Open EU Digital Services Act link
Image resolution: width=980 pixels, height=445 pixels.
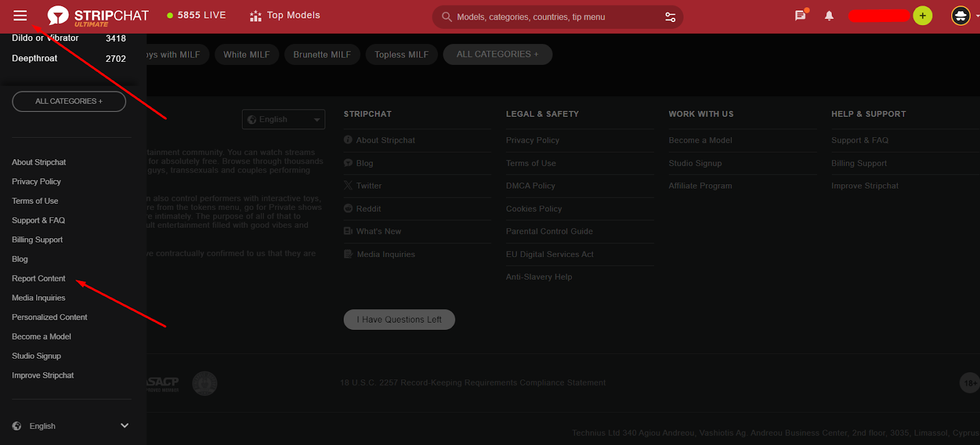tap(550, 255)
